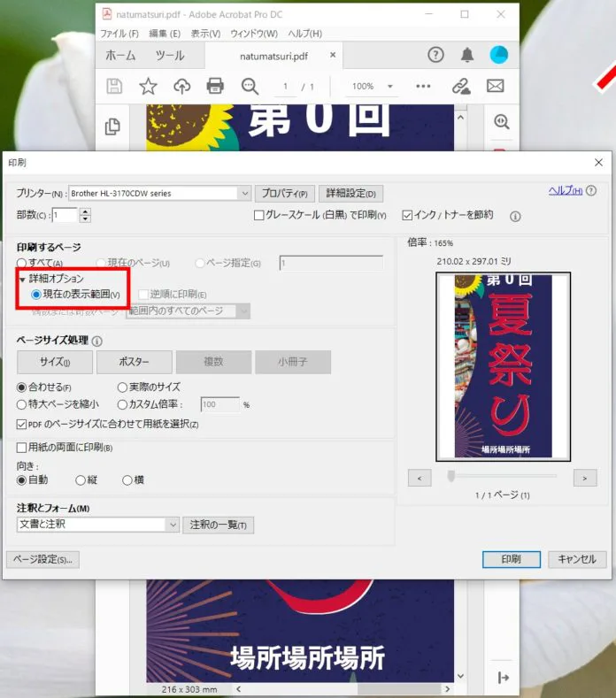Open the notifications bell icon
Image resolution: width=616 pixels, height=698 pixels.
click(x=466, y=55)
